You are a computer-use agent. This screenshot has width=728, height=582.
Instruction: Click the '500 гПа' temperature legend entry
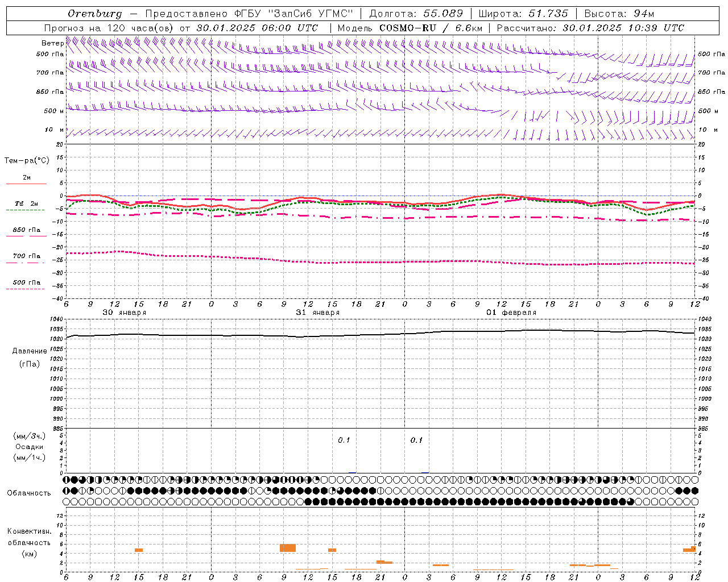tap(26, 285)
